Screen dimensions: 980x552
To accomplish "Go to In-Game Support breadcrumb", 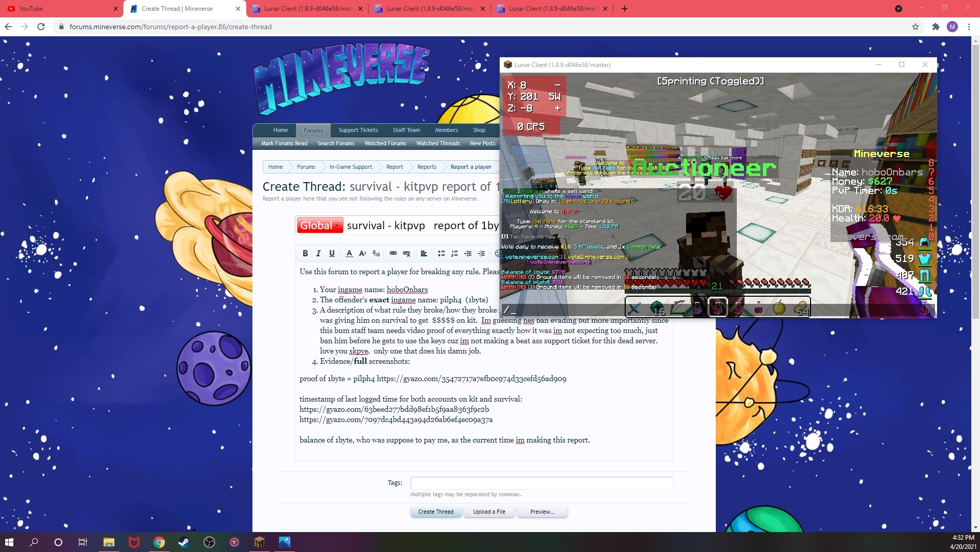I will (351, 167).
